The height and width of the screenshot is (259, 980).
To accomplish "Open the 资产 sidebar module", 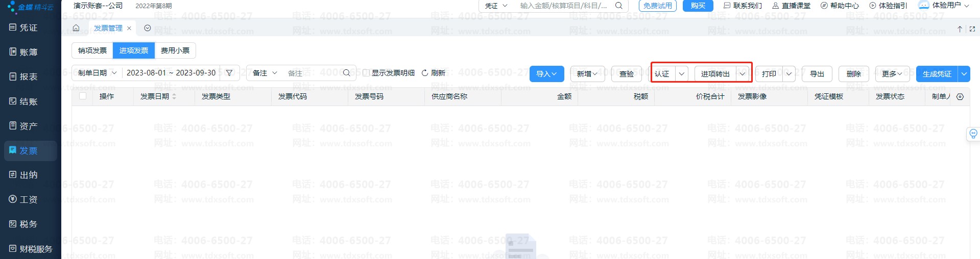I will [x=23, y=126].
